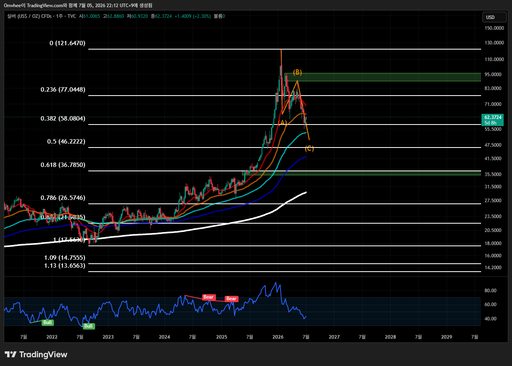512x366 pixels.
Task: Click the 2023 time axis label
Action: pyautogui.click(x=108, y=337)
